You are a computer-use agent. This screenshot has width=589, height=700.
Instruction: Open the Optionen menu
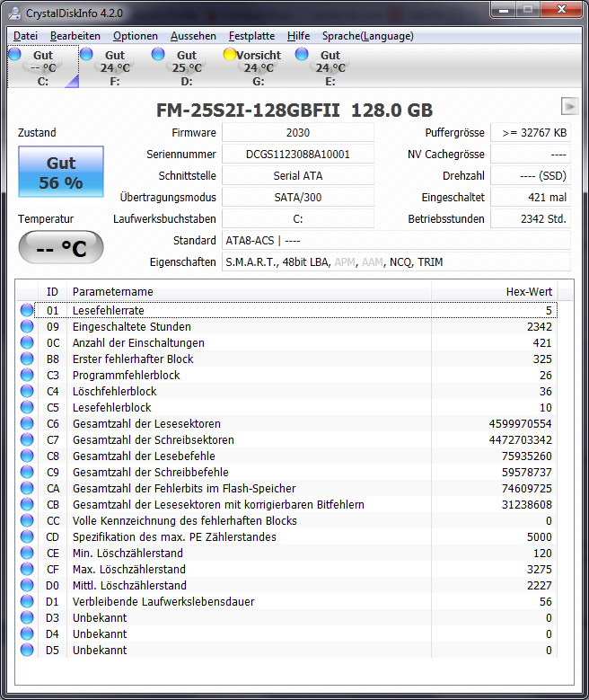(x=136, y=36)
